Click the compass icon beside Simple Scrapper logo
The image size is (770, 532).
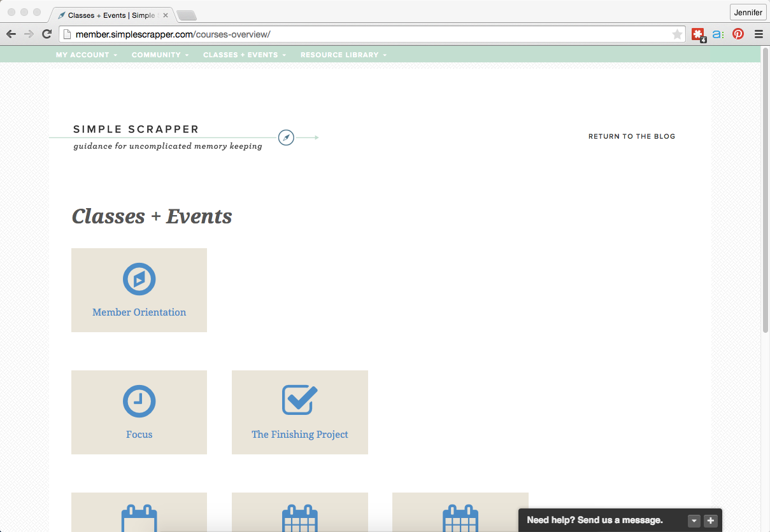click(286, 137)
